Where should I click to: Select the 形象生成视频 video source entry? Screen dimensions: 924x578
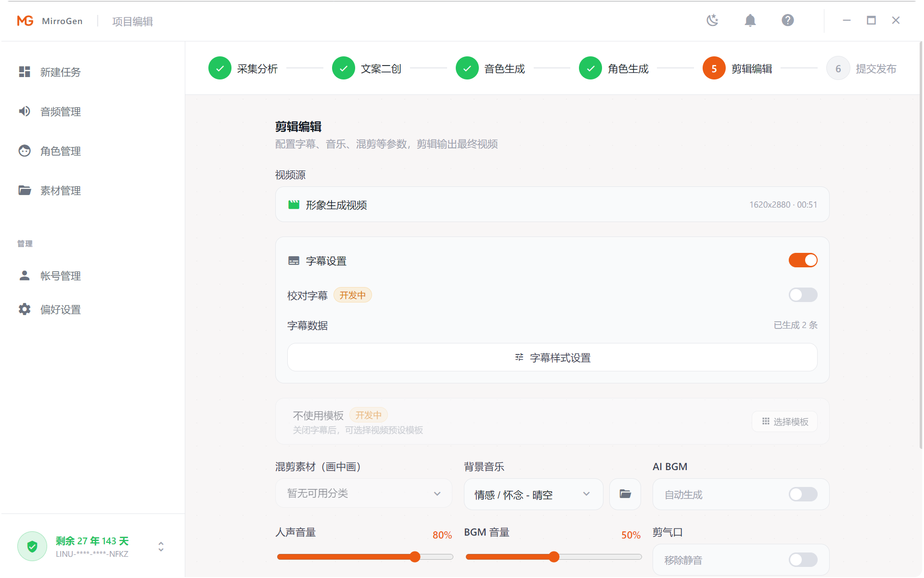(x=552, y=204)
